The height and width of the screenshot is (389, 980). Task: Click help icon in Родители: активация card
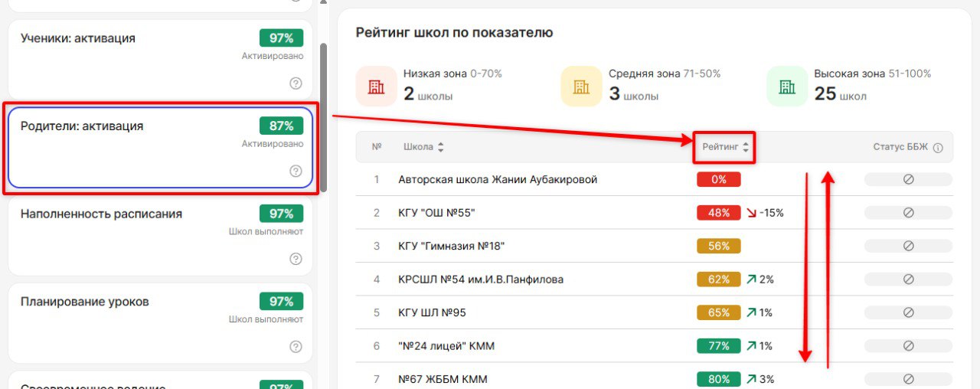click(296, 171)
